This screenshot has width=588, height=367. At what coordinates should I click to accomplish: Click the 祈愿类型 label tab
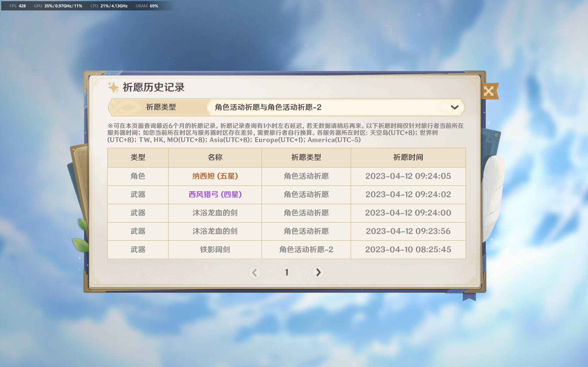(161, 107)
